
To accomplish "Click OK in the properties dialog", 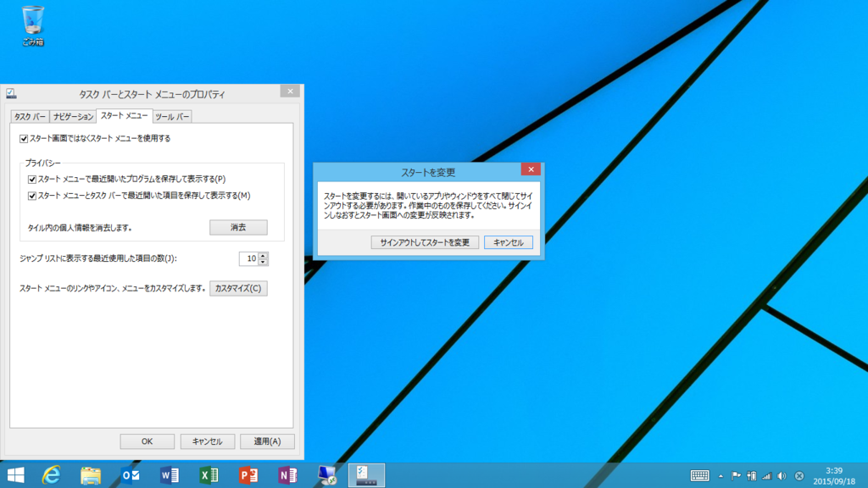I will (147, 441).
